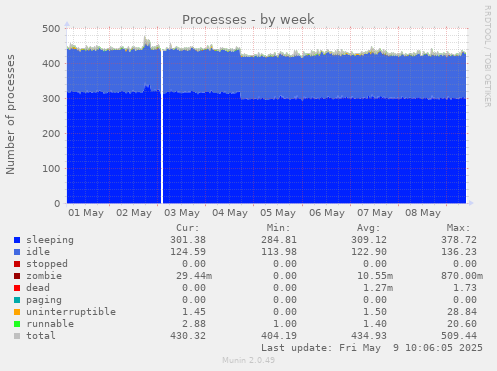497x371 pixels.
Task: Click the sleeping current value 301.38
Action: tap(188, 240)
